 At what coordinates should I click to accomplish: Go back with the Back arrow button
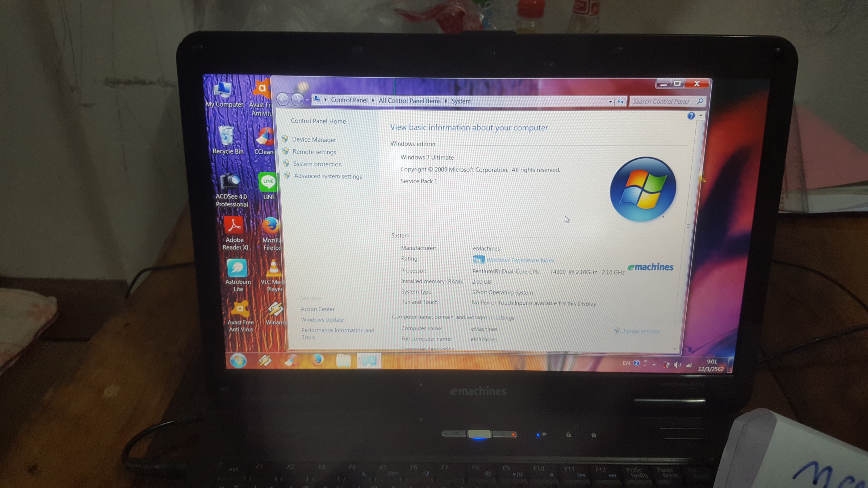coord(283,99)
